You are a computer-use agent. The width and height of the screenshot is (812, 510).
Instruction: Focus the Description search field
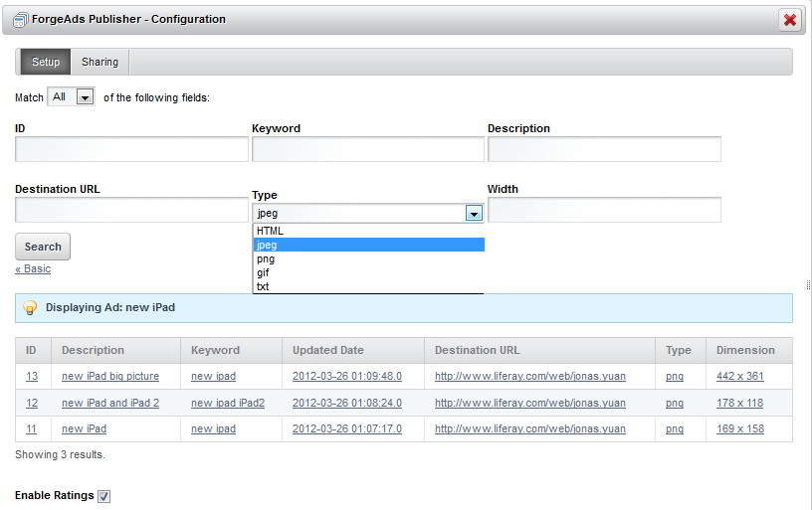pyautogui.click(x=604, y=149)
